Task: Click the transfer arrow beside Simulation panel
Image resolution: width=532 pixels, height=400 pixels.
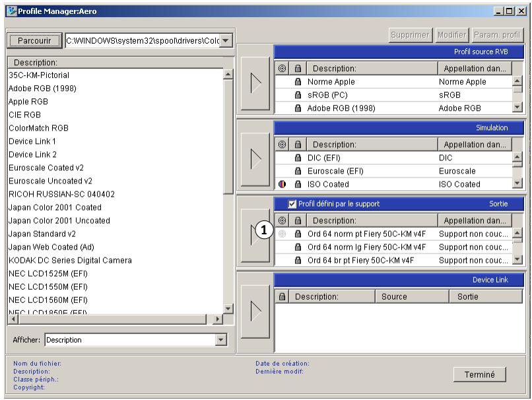Action: 255,160
